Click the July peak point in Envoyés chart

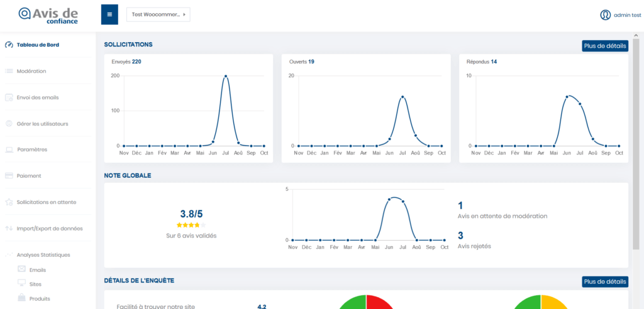(x=226, y=77)
